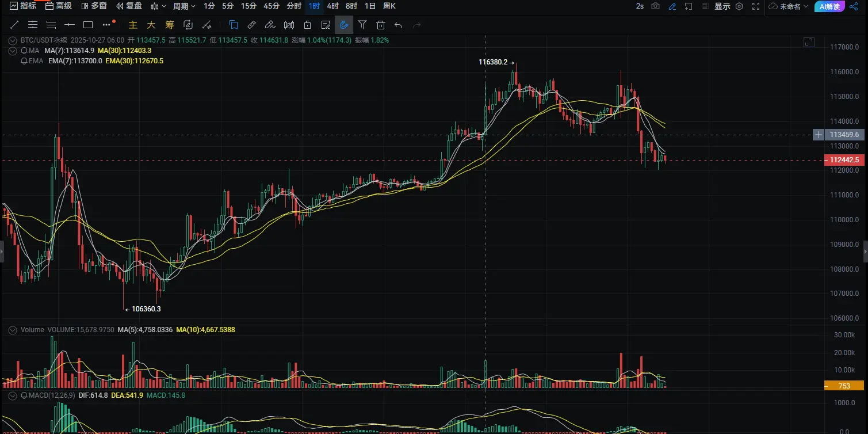
Task: Open the 高级 advanced menu
Action: 58,6
